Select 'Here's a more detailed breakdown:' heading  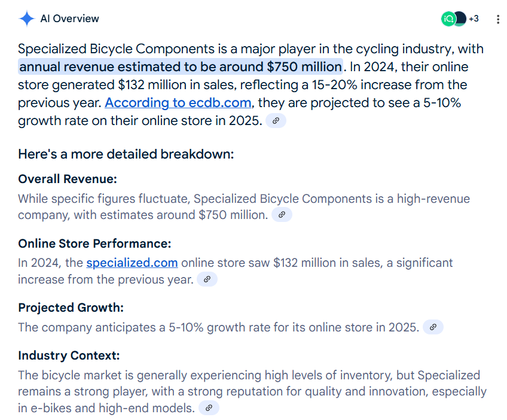coord(126,154)
